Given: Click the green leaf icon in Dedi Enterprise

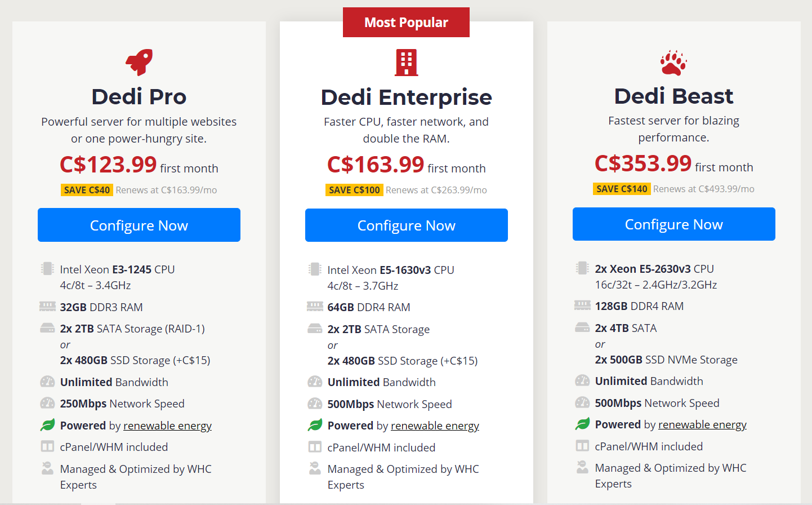Looking at the screenshot, I should 315,425.
